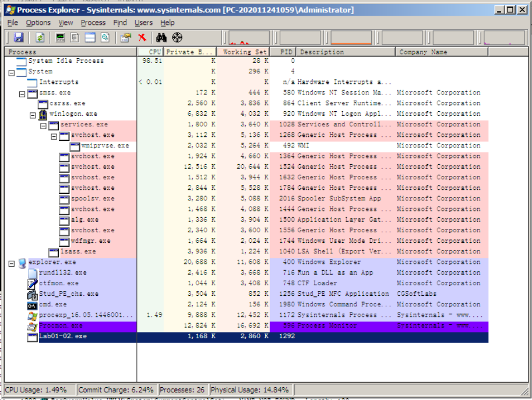Click the orange-lined mini graph in the toolbar

pyautogui.click(x=351, y=37)
